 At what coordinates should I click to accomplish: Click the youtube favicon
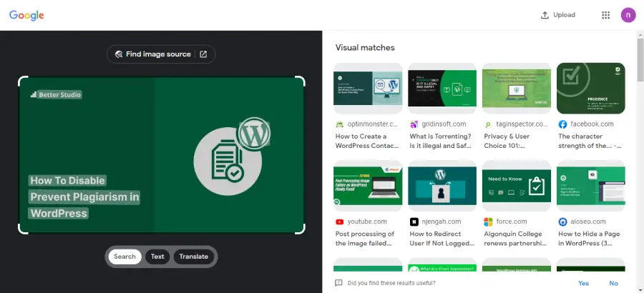click(x=340, y=222)
